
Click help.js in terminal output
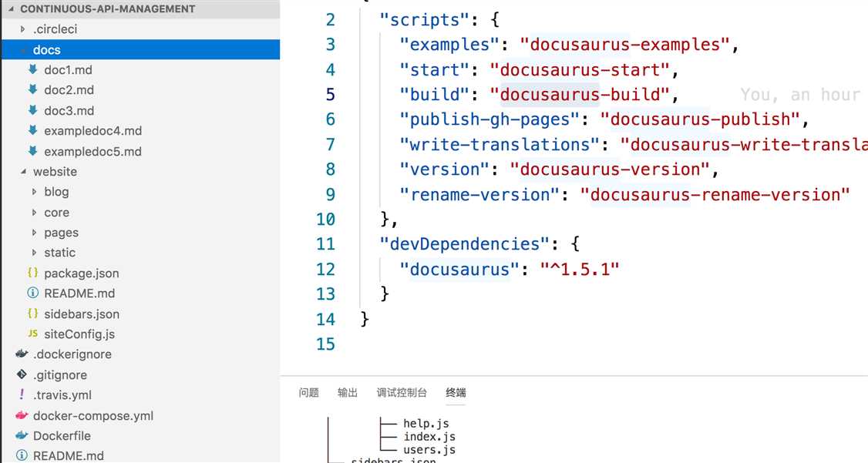click(x=426, y=423)
